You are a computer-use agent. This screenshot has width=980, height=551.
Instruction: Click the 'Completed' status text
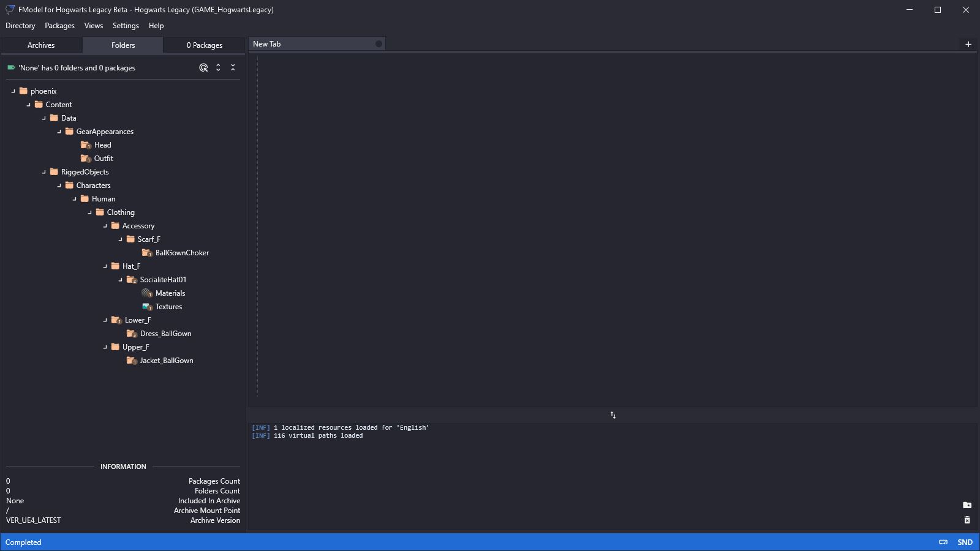pos(23,542)
